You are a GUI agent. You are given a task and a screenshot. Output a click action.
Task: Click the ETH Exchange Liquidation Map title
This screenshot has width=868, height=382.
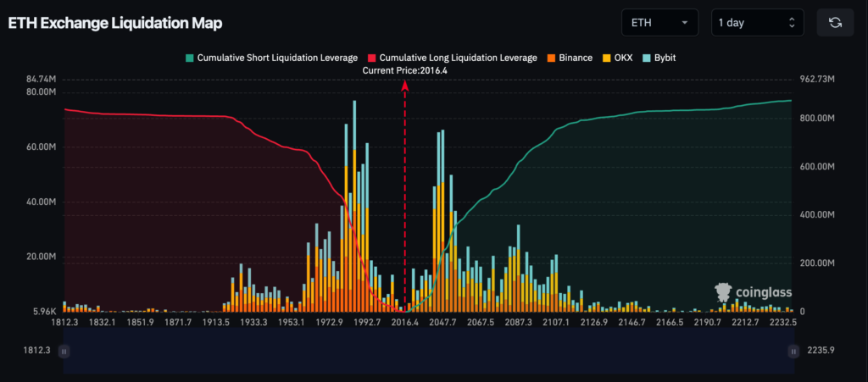click(x=115, y=23)
